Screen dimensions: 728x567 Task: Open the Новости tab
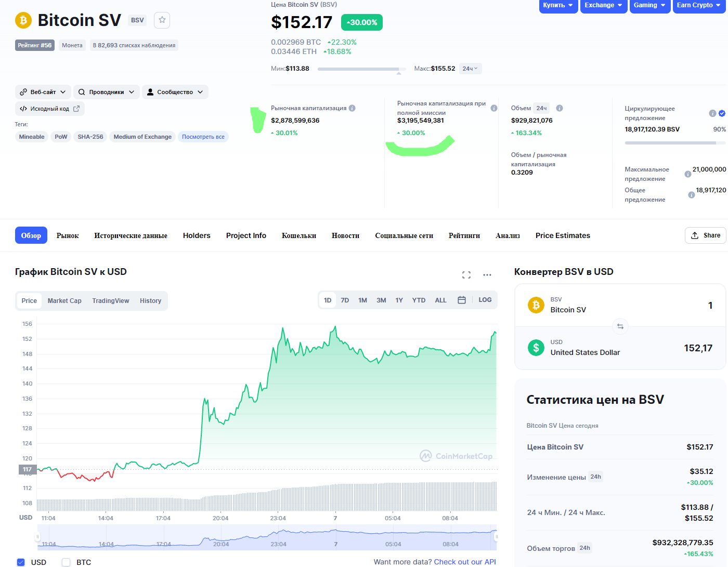346,235
